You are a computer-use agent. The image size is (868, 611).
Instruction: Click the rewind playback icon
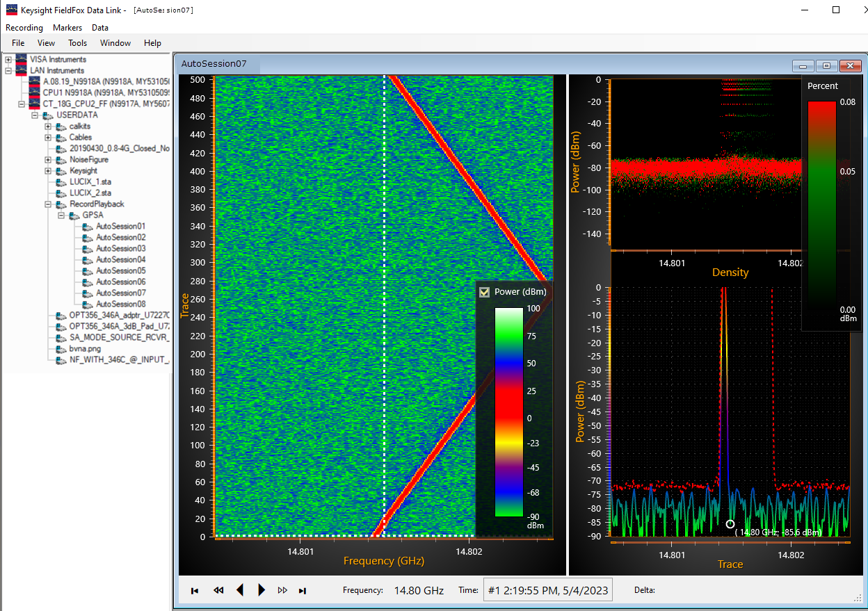pyautogui.click(x=218, y=590)
